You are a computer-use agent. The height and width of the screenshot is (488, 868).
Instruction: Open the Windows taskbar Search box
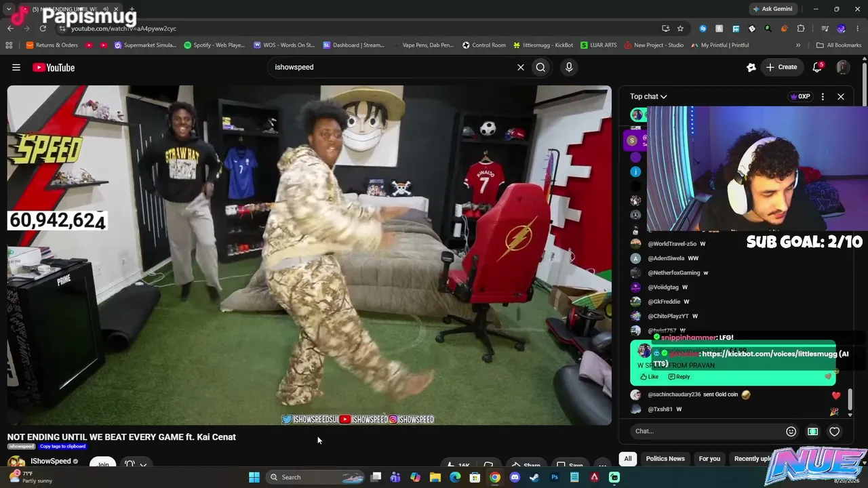pos(316,477)
